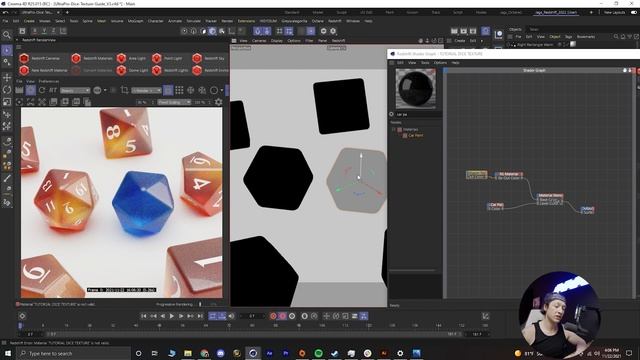Go to the timeline end button
Screen dimensions: 640x360
click(x=200, y=316)
